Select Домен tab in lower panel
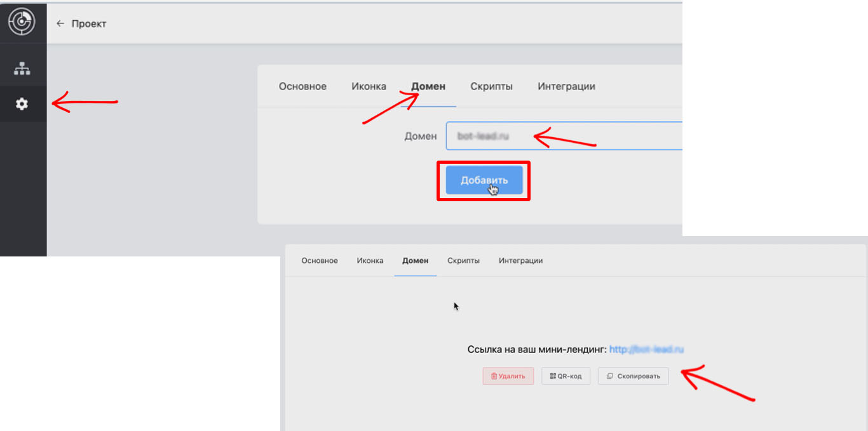Image resolution: width=868 pixels, height=431 pixels. coord(416,260)
